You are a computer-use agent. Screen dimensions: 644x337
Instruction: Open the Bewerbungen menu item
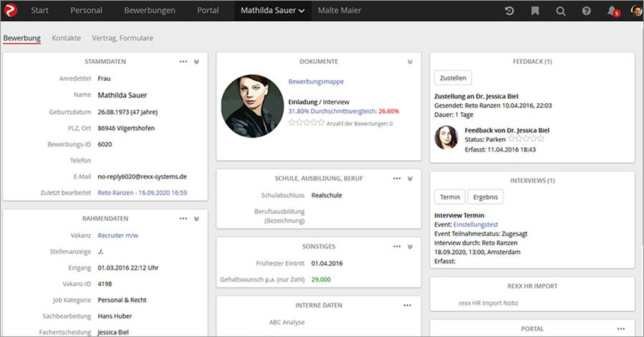[150, 11]
